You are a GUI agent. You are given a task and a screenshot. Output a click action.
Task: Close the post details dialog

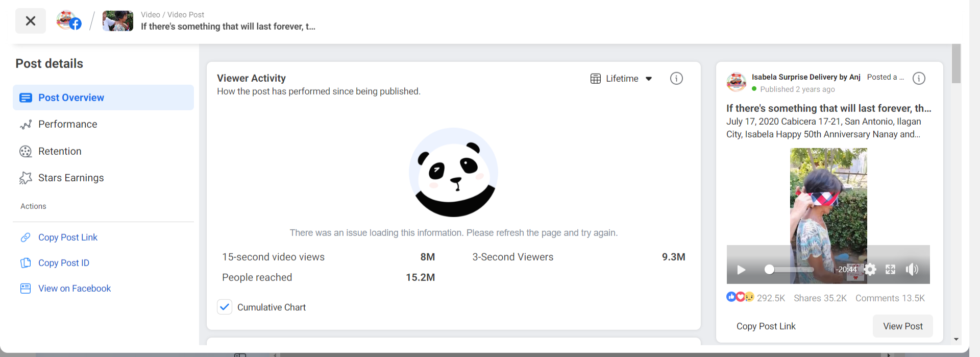pyautogui.click(x=31, y=21)
